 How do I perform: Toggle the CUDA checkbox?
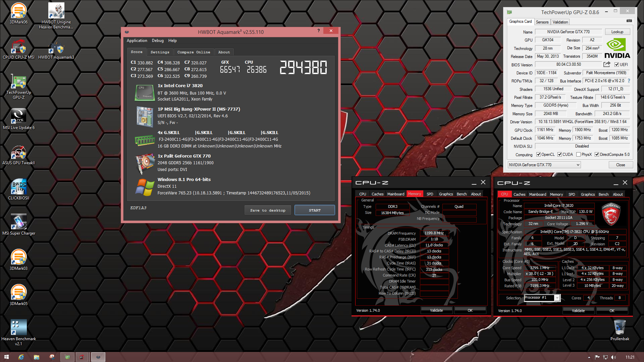559,155
